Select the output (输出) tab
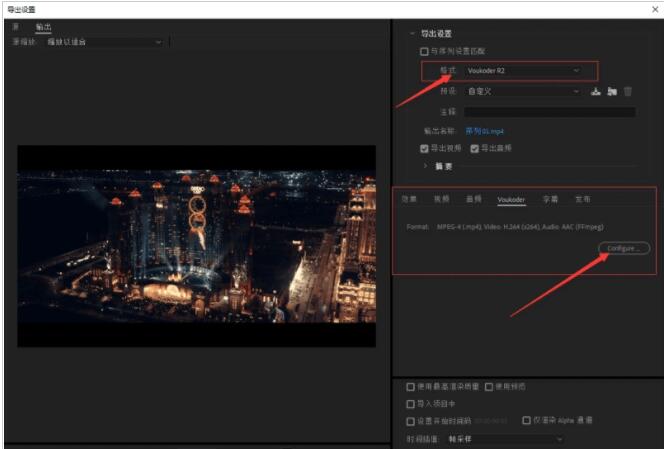Image resolution: width=664 pixels, height=449 pixels. [43, 27]
